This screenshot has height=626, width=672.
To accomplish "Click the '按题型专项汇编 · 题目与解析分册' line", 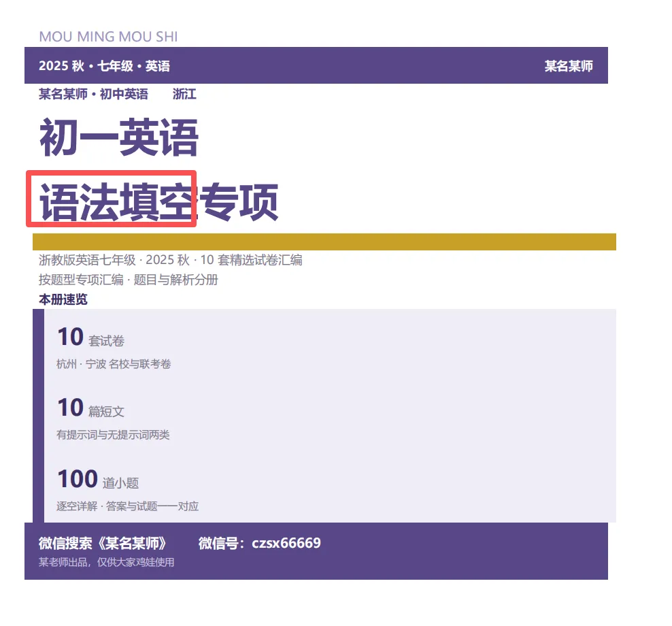I will coord(128,280).
